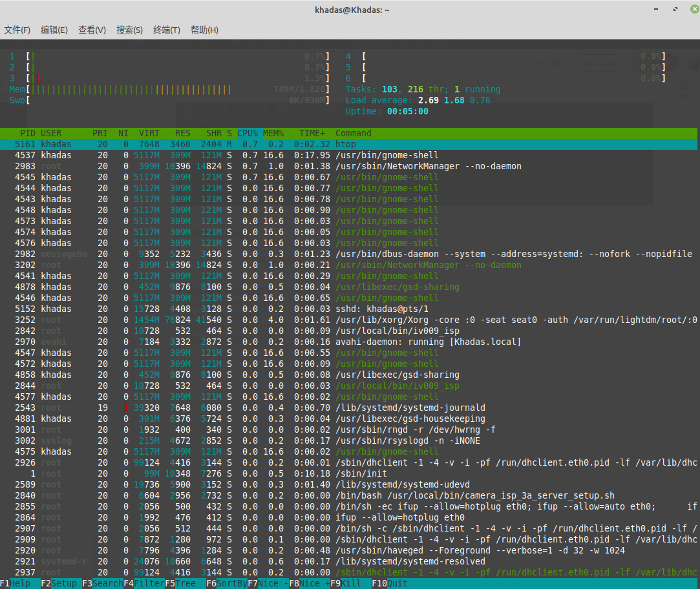Open the 终端(T) menu

(167, 30)
